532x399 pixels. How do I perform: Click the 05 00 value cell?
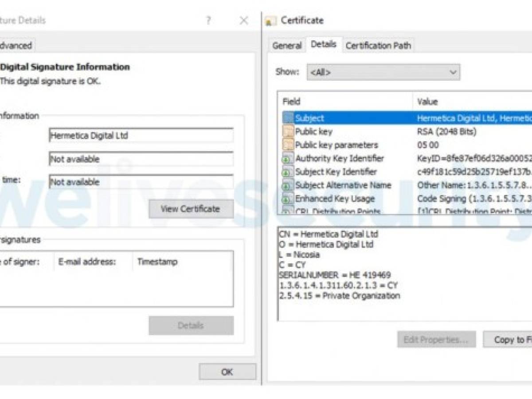[428, 145]
